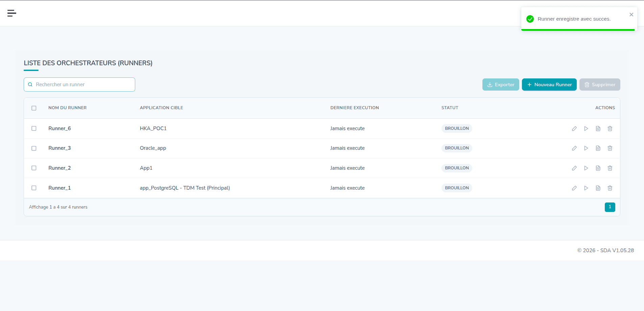644x311 pixels.
Task: Delete Runner_3 with the trash icon
Action: [610, 148]
